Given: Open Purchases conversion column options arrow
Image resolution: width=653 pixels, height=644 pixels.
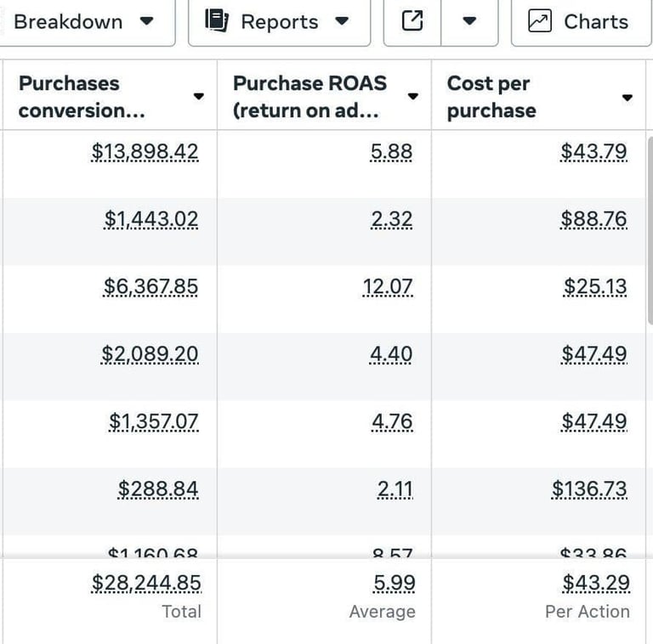Looking at the screenshot, I should [x=199, y=97].
